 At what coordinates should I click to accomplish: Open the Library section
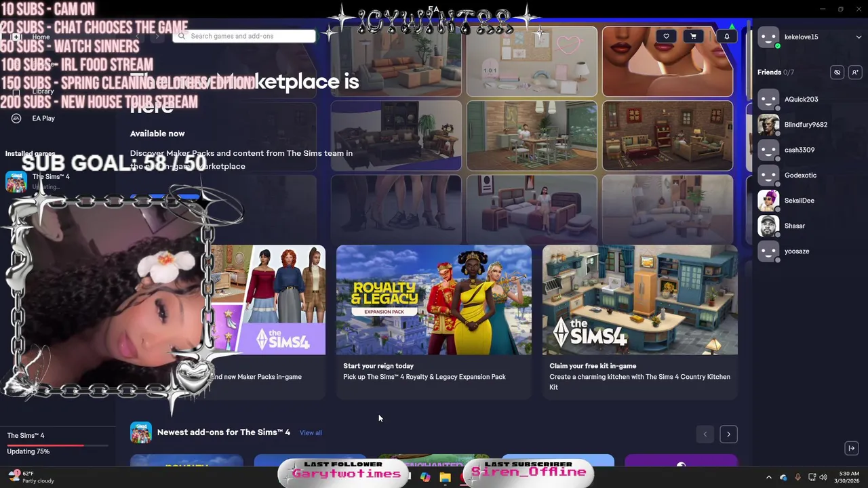(x=43, y=91)
